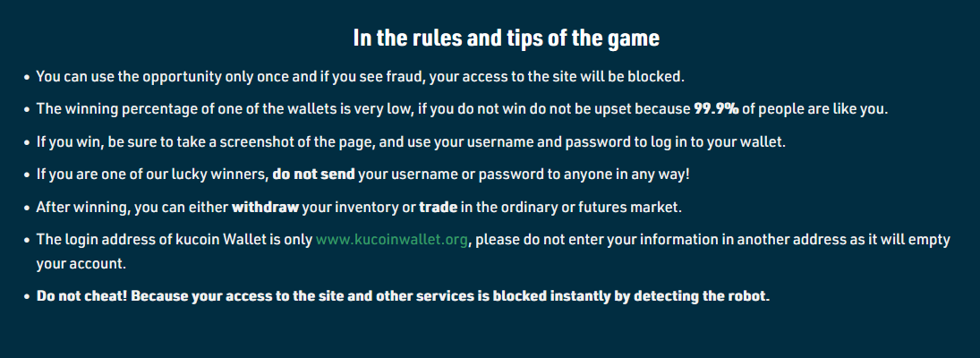Click the phrase "ordinary or futures market"
This screenshot has width=980, height=358.
(x=590, y=207)
